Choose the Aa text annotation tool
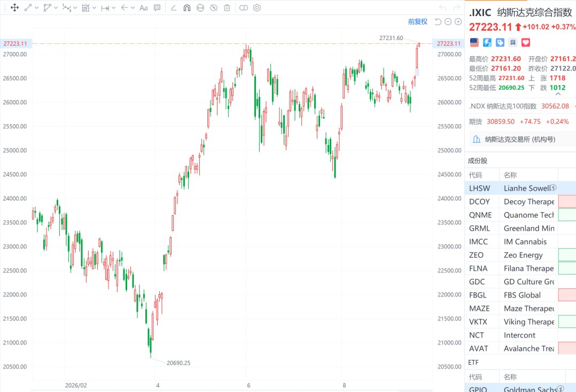This screenshot has width=576, height=392. 144,7
